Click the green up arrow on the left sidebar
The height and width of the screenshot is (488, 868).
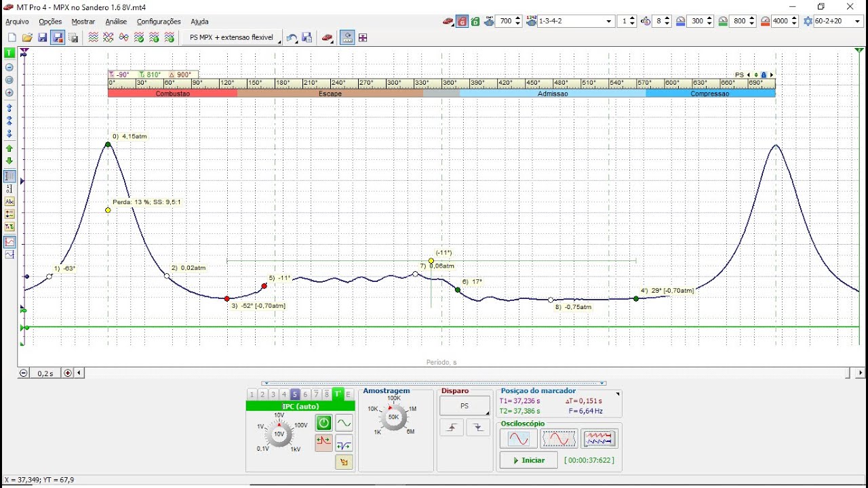(9, 148)
